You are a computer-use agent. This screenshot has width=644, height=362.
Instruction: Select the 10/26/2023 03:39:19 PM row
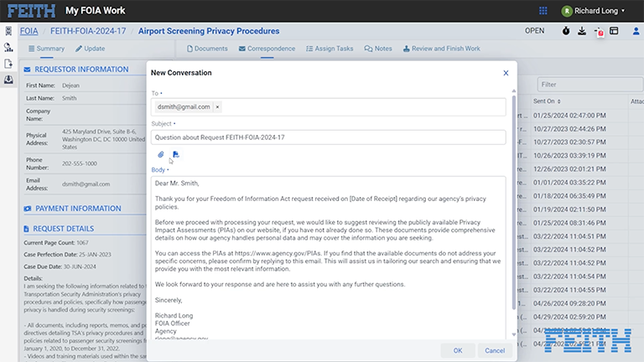569,156
